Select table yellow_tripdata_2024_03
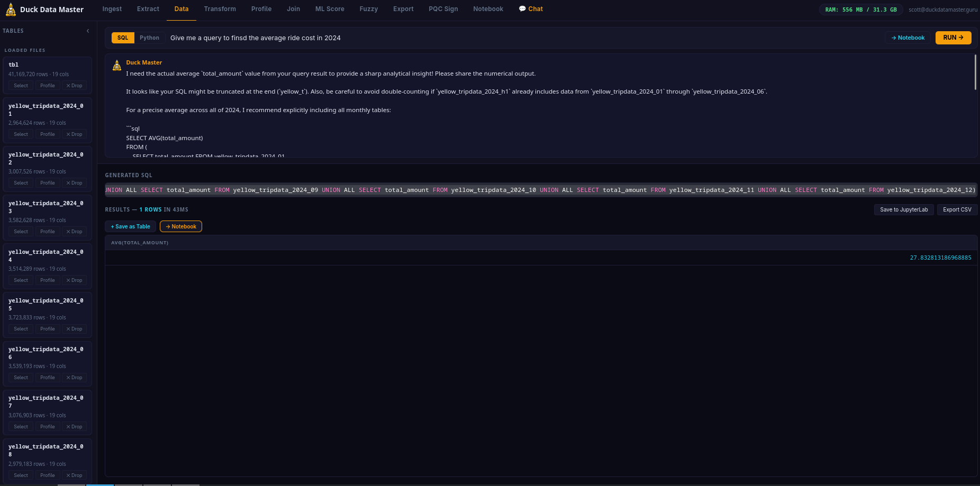Image resolution: width=980 pixels, height=486 pixels. (x=21, y=232)
